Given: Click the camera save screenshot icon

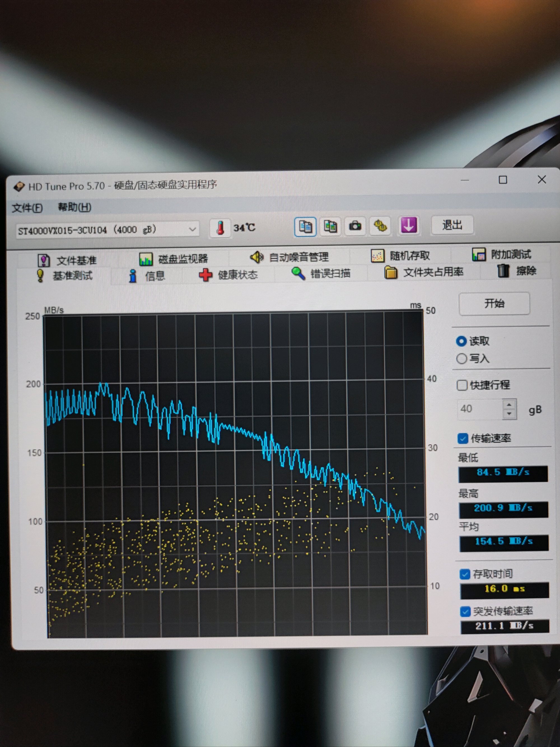Looking at the screenshot, I should click(x=355, y=226).
